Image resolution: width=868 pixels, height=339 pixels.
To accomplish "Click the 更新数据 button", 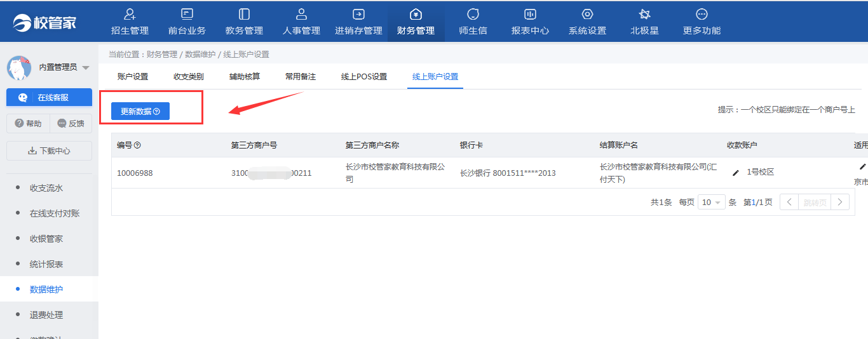I will 140,111.
